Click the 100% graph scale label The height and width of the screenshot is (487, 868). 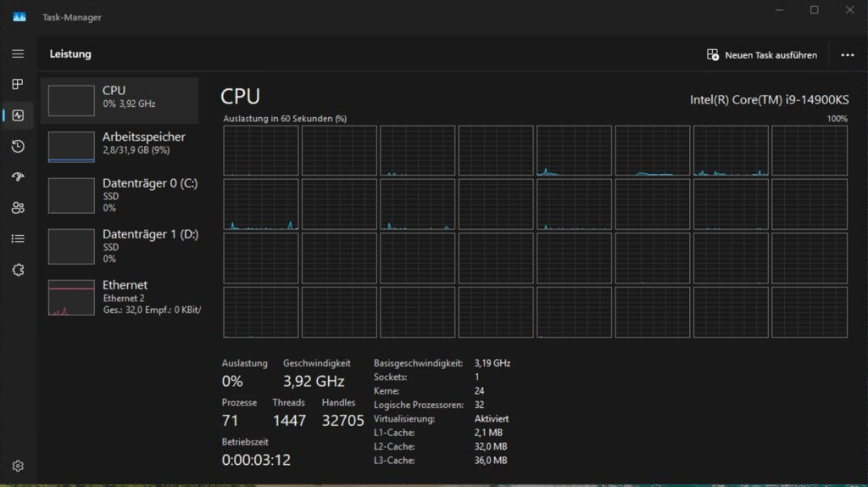coord(837,119)
